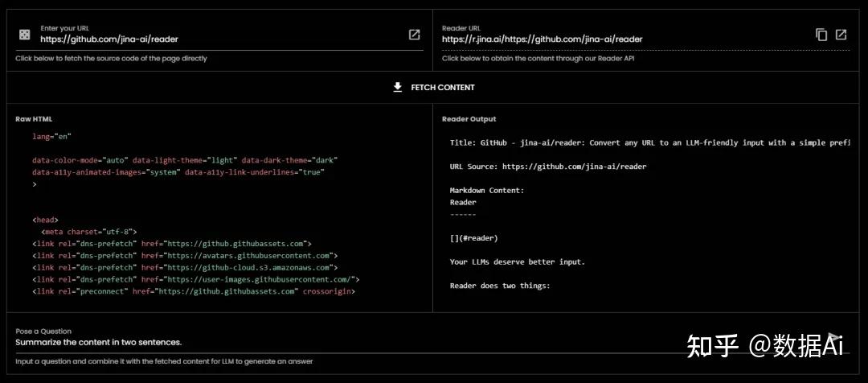Viewport: 868px width, 383px height.
Task: Click the dice icon for a random URL
Action: tap(25, 35)
